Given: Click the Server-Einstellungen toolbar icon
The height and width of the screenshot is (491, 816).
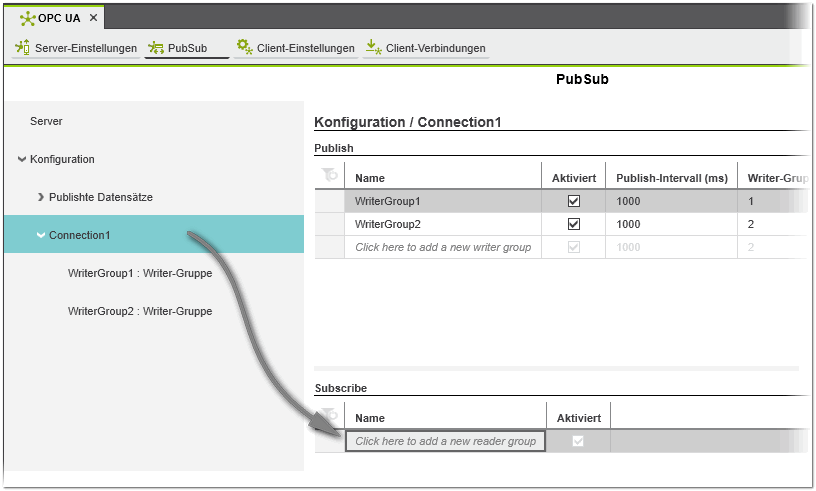Looking at the screenshot, I should tap(22, 48).
